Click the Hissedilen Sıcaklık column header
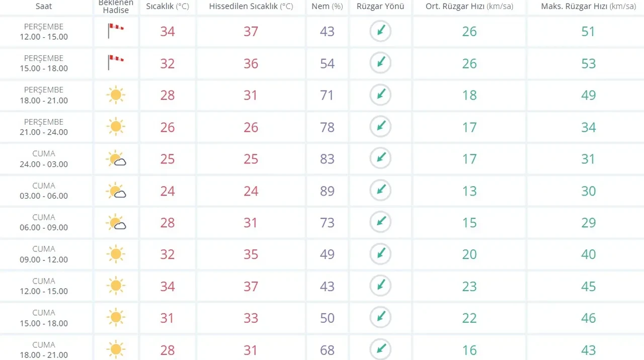Viewport: 644px width, 360px height. [251, 7]
